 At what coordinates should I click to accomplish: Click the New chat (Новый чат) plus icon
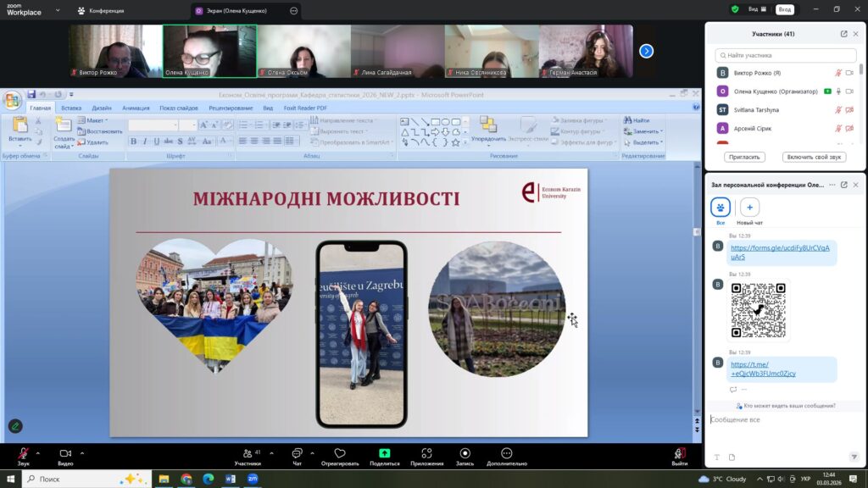[749, 208]
